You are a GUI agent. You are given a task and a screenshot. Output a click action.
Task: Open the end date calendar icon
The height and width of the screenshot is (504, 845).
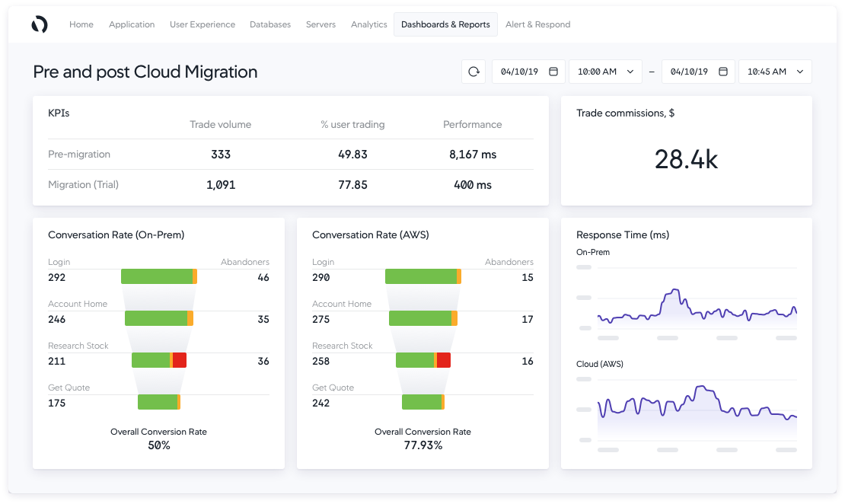(x=723, y=72)
